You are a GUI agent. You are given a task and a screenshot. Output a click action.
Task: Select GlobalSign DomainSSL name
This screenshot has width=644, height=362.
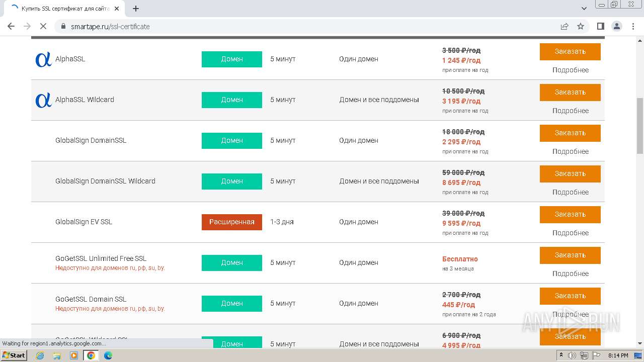[x=91, y=140]
